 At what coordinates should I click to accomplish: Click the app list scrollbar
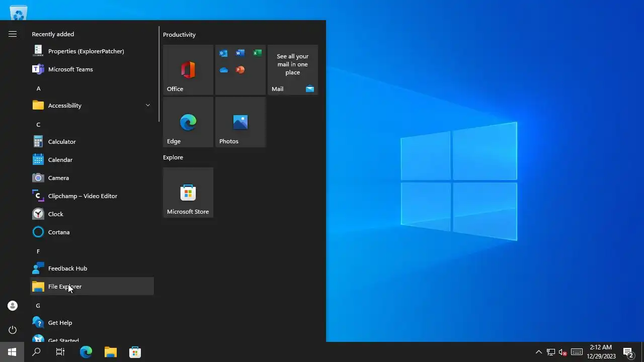pos(159,74)
